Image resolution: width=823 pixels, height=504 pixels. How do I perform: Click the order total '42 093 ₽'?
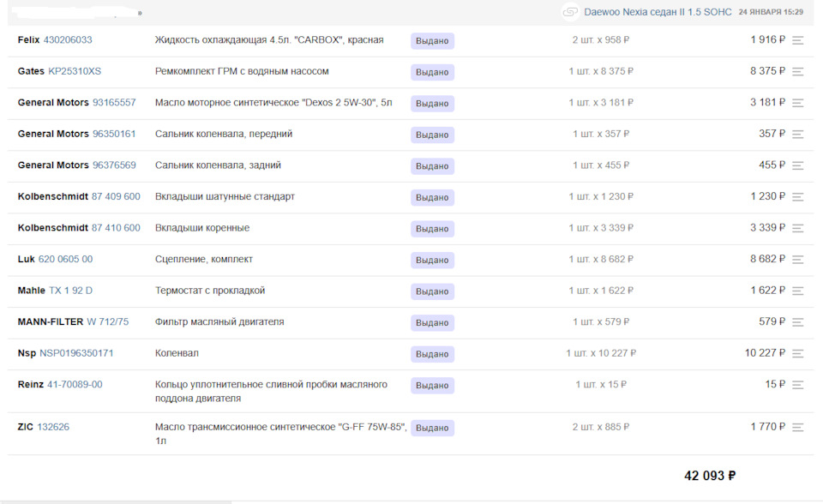(x=710, y=476)
